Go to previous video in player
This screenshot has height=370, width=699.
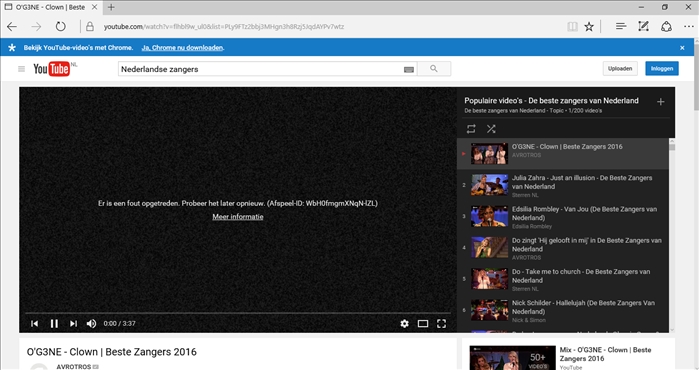[x=34, y=324]
